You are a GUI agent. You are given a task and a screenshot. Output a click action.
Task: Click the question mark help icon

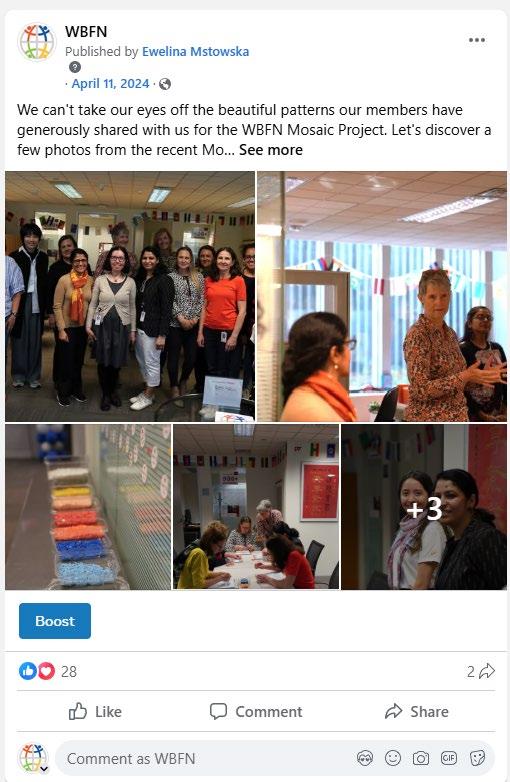click(x=75, y=67)
